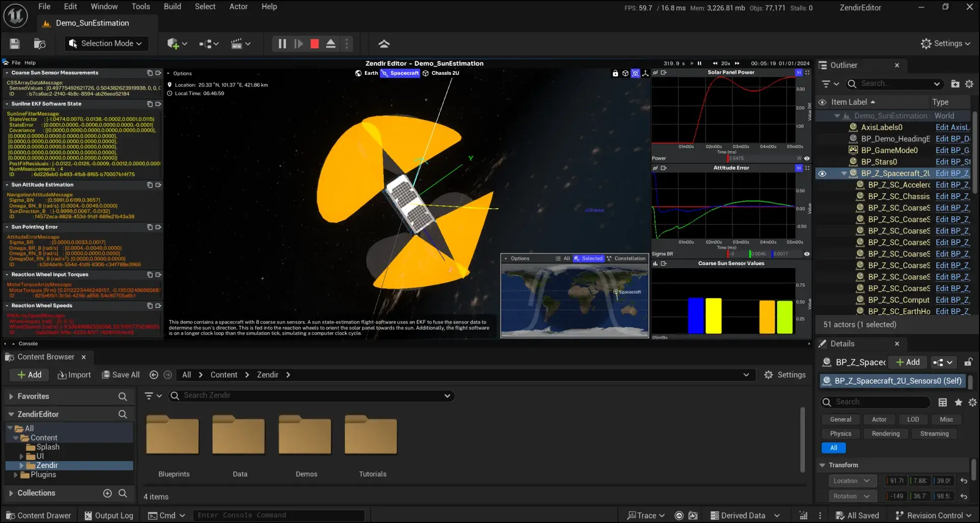Click Save All in Content Browser
This screenshot has height=523, width=980.
(x=121, y=375)
